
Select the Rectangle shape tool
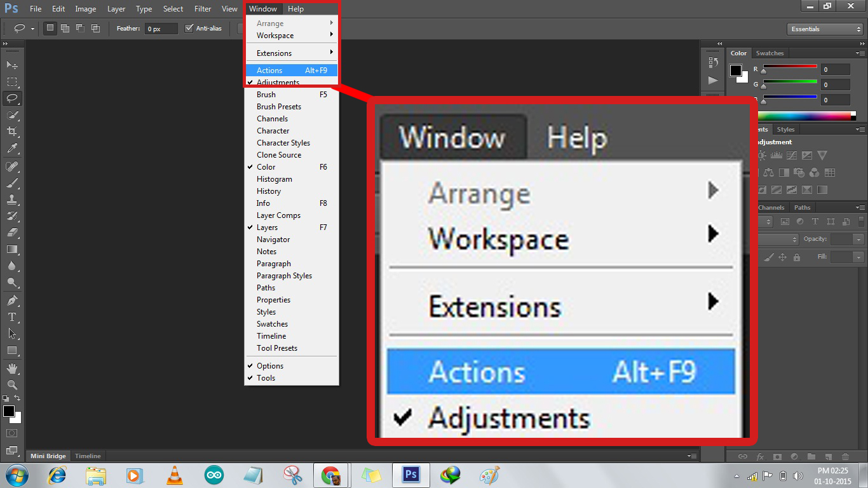coord(12,351)
